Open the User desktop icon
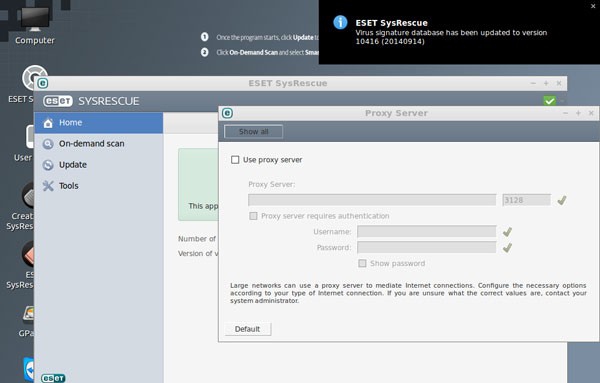This screenshot has width=600, height=383. point(24,143)
